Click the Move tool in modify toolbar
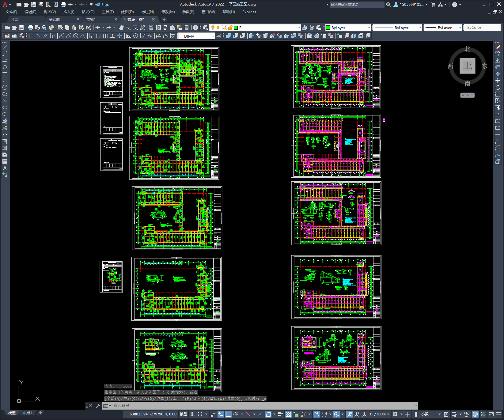 click(498, 81)
